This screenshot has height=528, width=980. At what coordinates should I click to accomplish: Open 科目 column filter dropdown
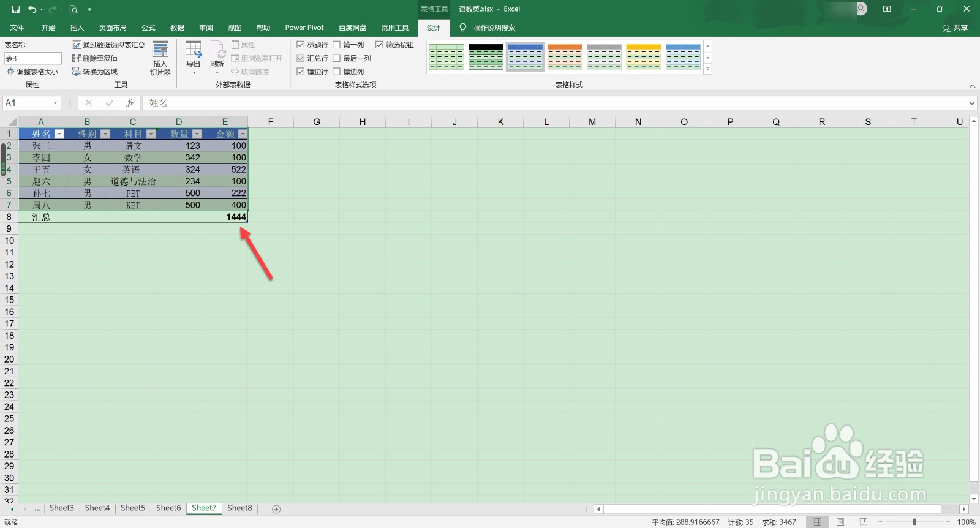[151, 134]
